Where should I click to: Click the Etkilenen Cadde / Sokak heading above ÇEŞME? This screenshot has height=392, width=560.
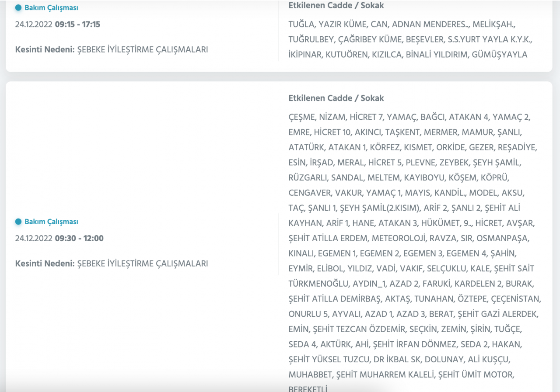[x=336, y=98]
